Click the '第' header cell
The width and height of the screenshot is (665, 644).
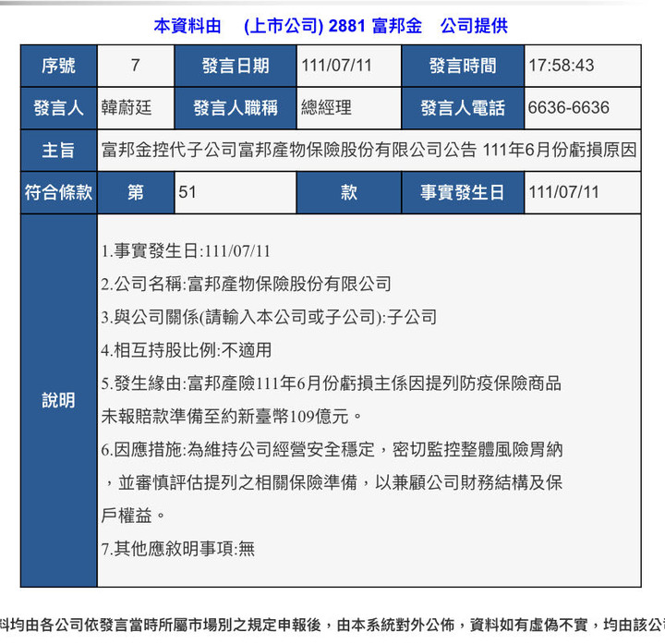pyautogui.click(x=135, y=192)
